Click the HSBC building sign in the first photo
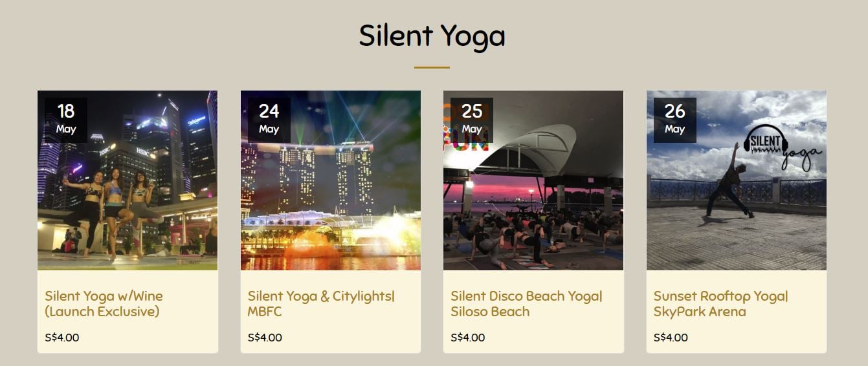This screenshot has width=868, height=366. click(142, 150)
